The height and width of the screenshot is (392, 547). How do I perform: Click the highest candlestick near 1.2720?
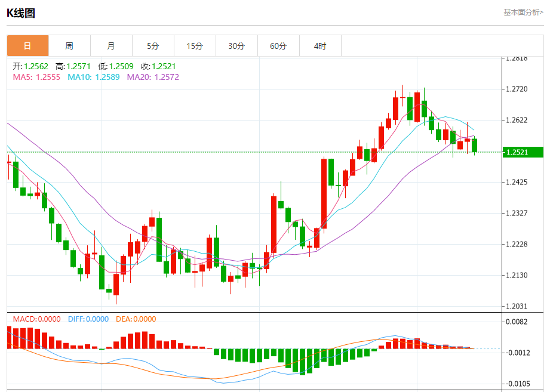(x=402, y=97)
